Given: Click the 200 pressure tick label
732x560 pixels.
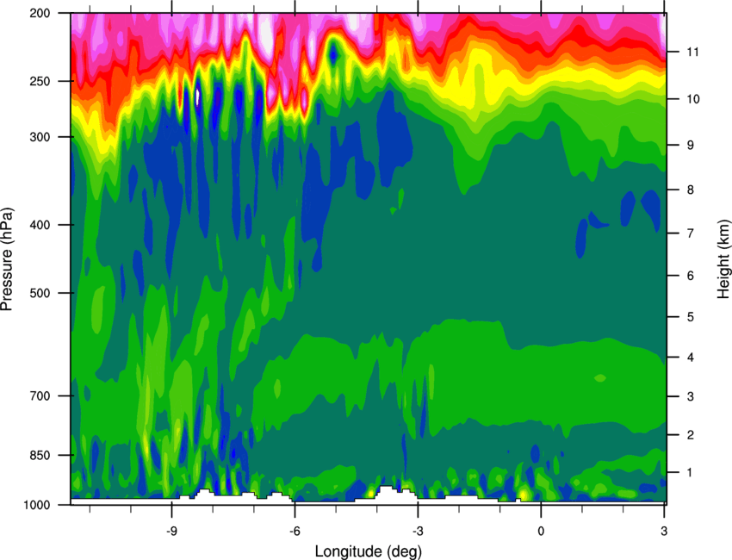Looking at the screenshot, I should click(x=40, y=13).
